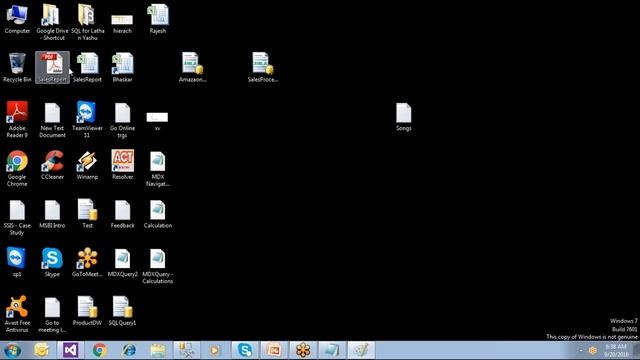Screen dimensions: 640x360
Task: Select the SQLQuery1 file
Action: tap(122, 311)
